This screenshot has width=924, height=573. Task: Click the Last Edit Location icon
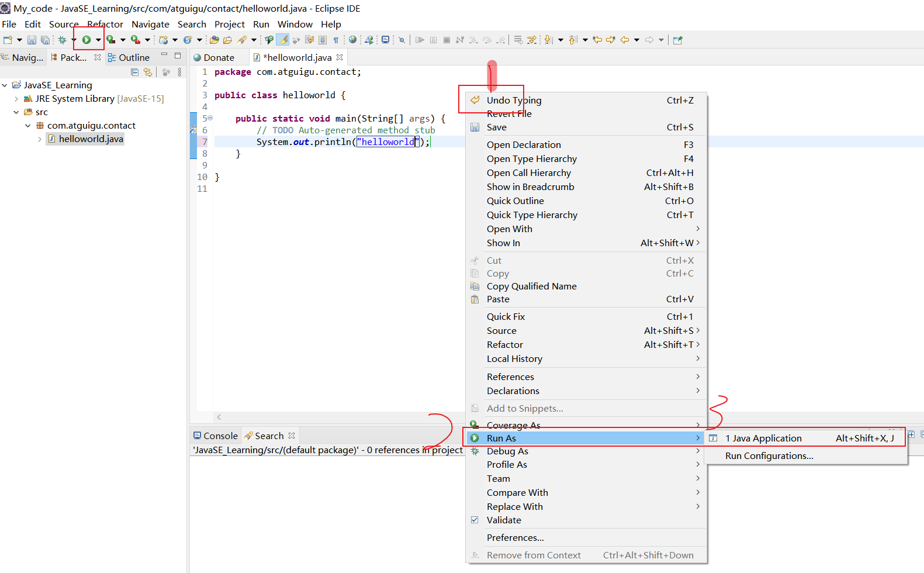point(597,40)
